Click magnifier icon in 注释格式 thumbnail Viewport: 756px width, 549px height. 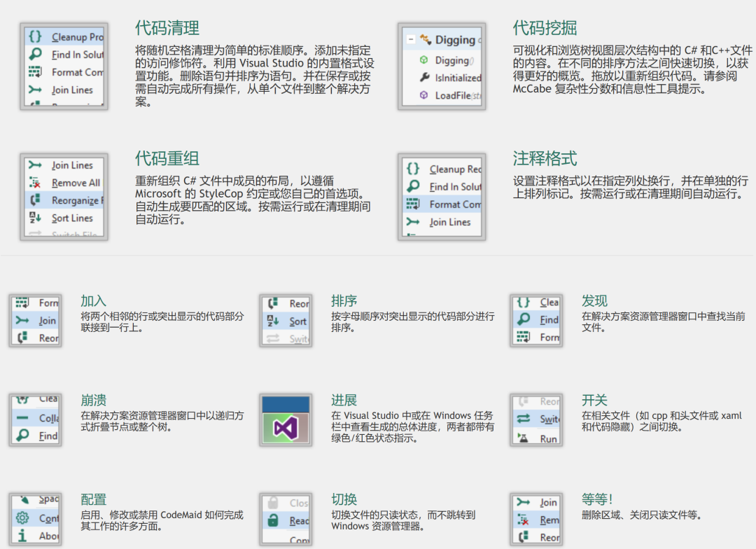click(x=413, y=186)
